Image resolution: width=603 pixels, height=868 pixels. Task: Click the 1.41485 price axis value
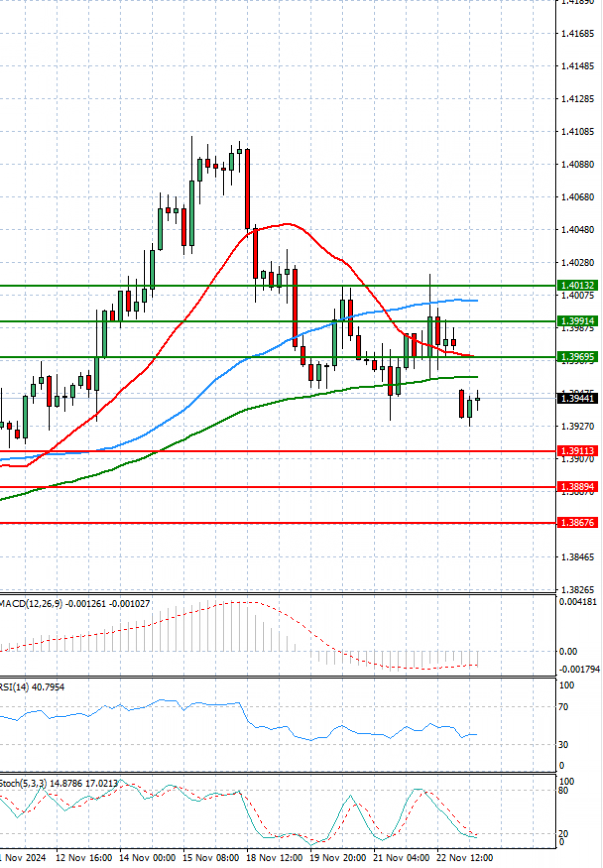click(x=577, y=66)
